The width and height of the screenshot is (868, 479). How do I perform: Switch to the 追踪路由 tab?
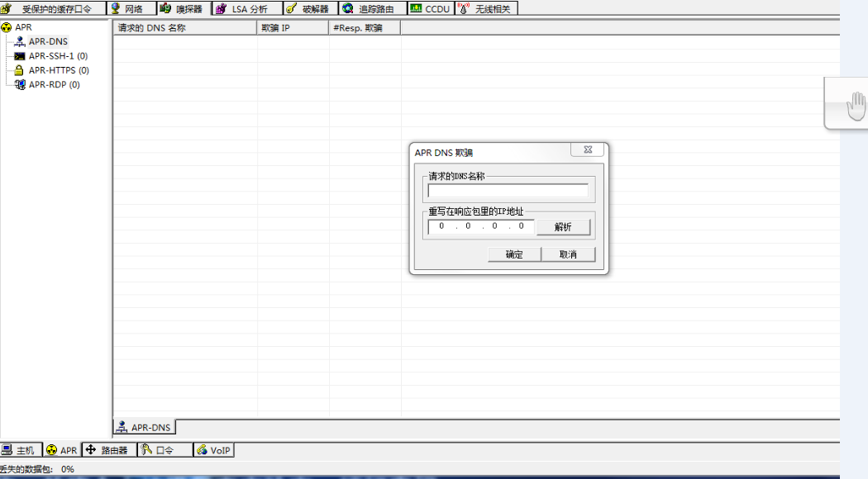point(373,8)
